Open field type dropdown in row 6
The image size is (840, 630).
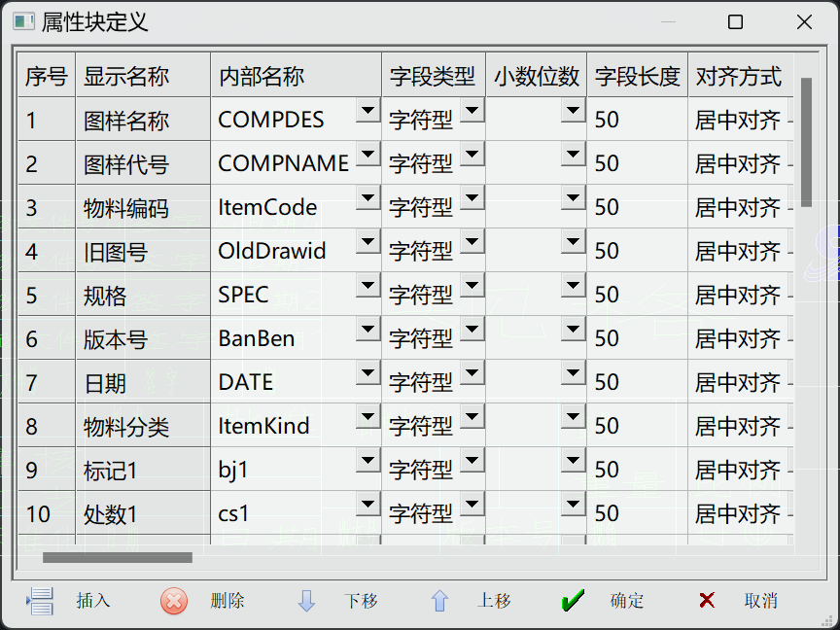[x=472, y=330]
